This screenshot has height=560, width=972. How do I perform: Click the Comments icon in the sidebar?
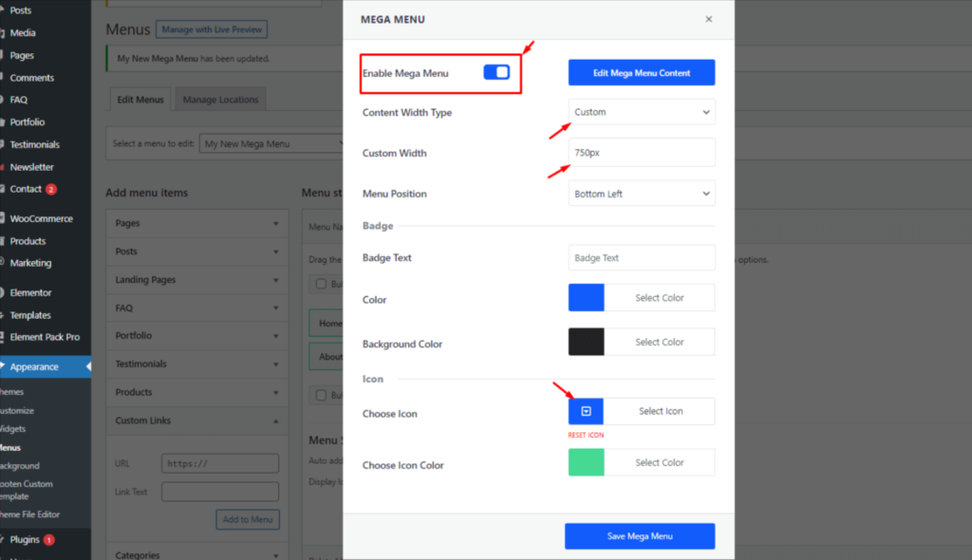(2, 78)
